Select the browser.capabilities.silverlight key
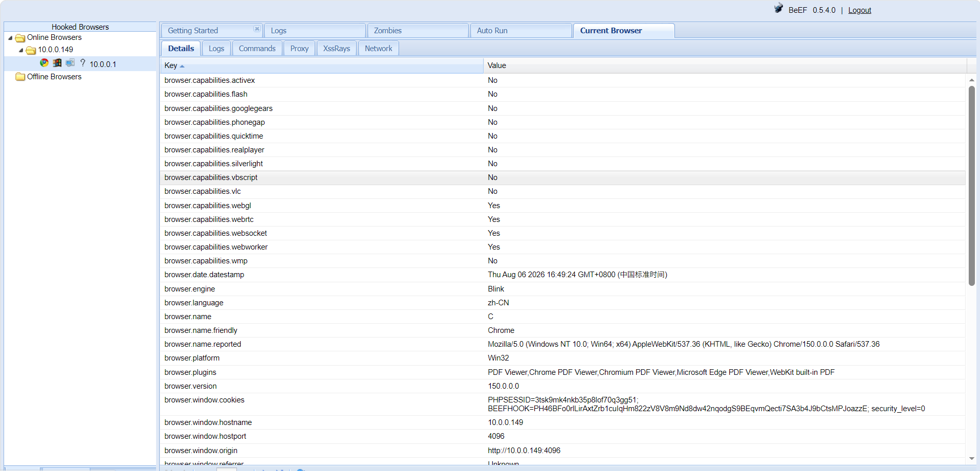This screenshot has height=471, width=980. pos(213,164)
